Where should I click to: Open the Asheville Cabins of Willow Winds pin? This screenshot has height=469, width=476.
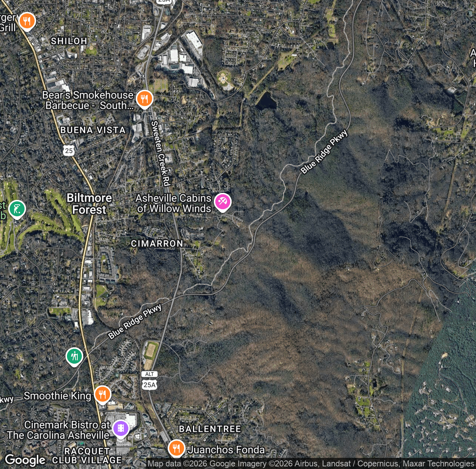click(222, 202)
